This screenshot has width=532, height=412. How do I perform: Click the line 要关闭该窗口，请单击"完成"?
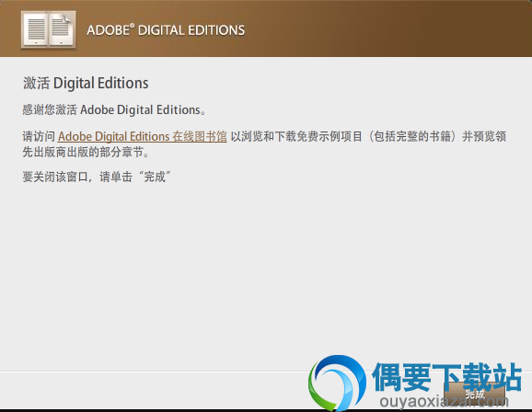[97, 177]
